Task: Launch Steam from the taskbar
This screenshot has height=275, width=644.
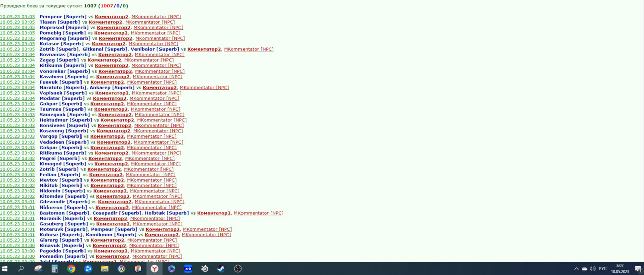Action: click(x=221, y=269)
